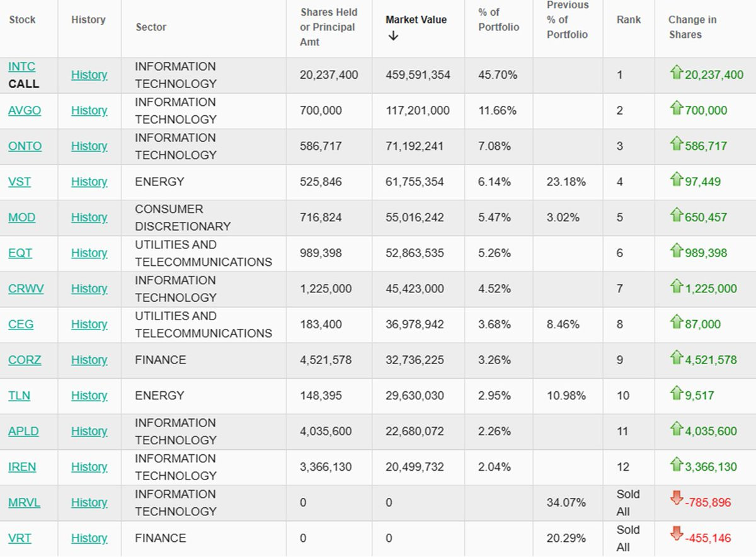Click the green up arrow beside 700,000
The width and height of the screenshot is (756, 557).
coord(677,109)
